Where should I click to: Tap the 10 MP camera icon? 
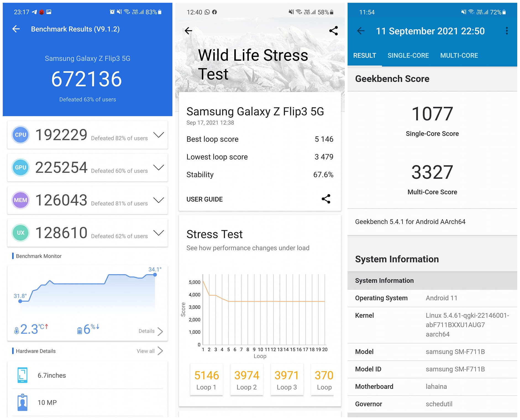22,402
